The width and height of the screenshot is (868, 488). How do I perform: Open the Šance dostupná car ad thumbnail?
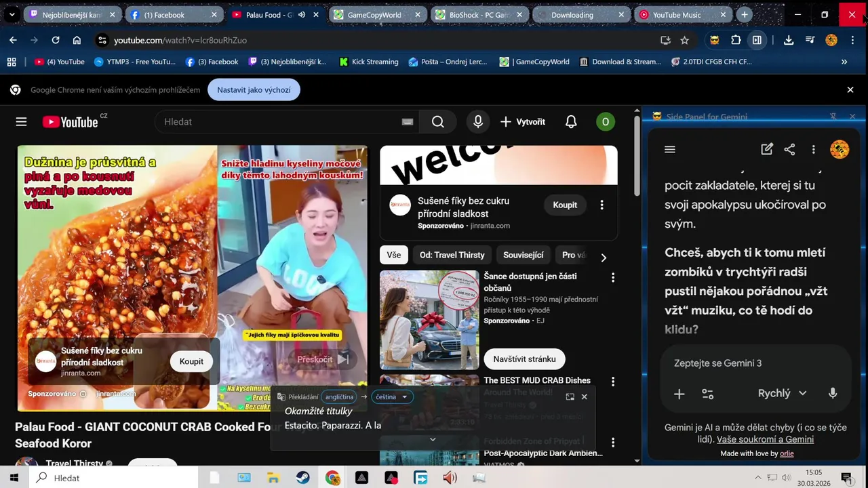pos(429,320)
